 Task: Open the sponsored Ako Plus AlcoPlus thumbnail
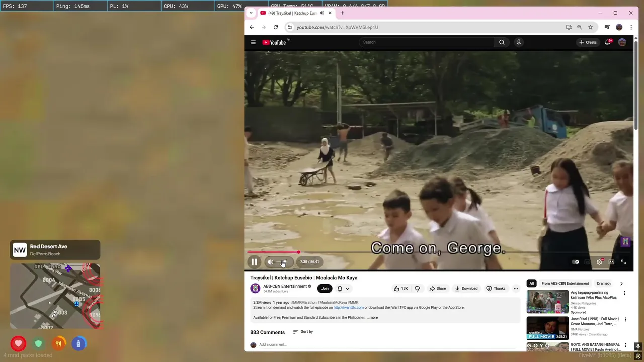pyautogui.click(x=547, y=302)
